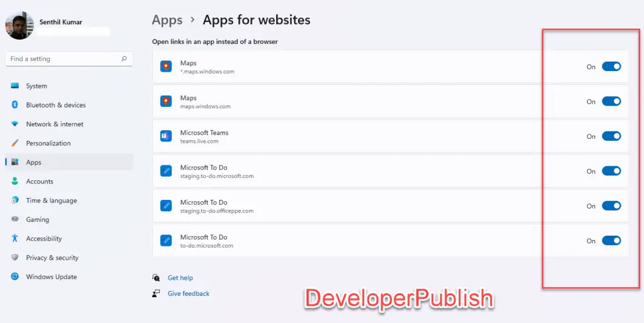The image size is (644, 323).
Task: Click Senthil Kumar account name
Action: point(62,22)
